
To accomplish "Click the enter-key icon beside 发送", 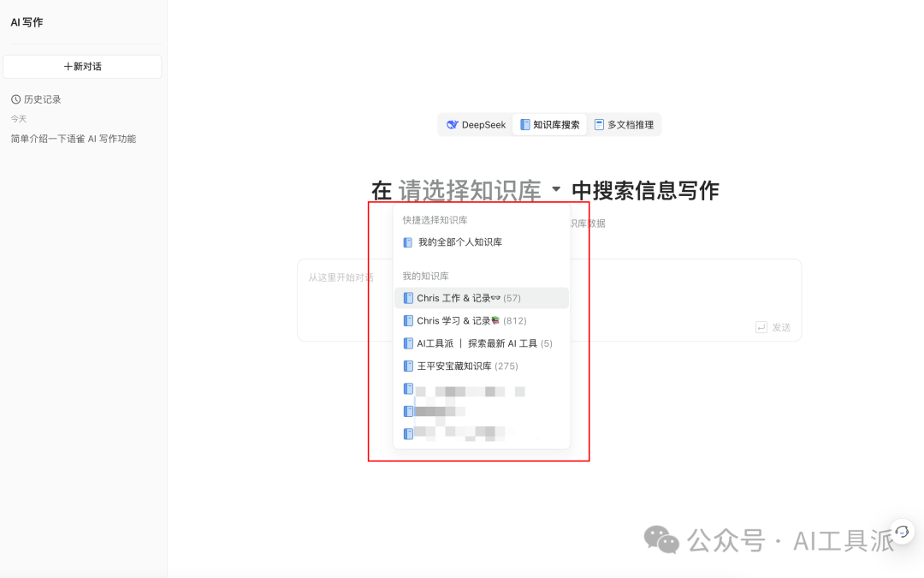I will [x=761, y=327].
